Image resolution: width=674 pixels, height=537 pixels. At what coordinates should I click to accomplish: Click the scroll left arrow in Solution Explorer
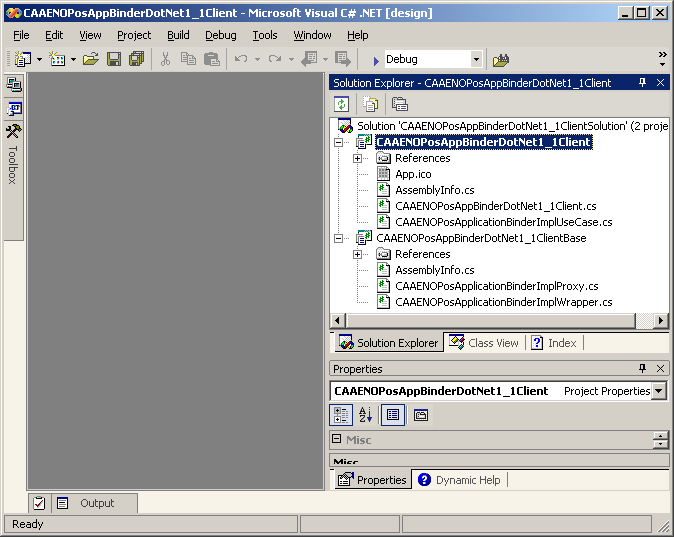(337, 320)
